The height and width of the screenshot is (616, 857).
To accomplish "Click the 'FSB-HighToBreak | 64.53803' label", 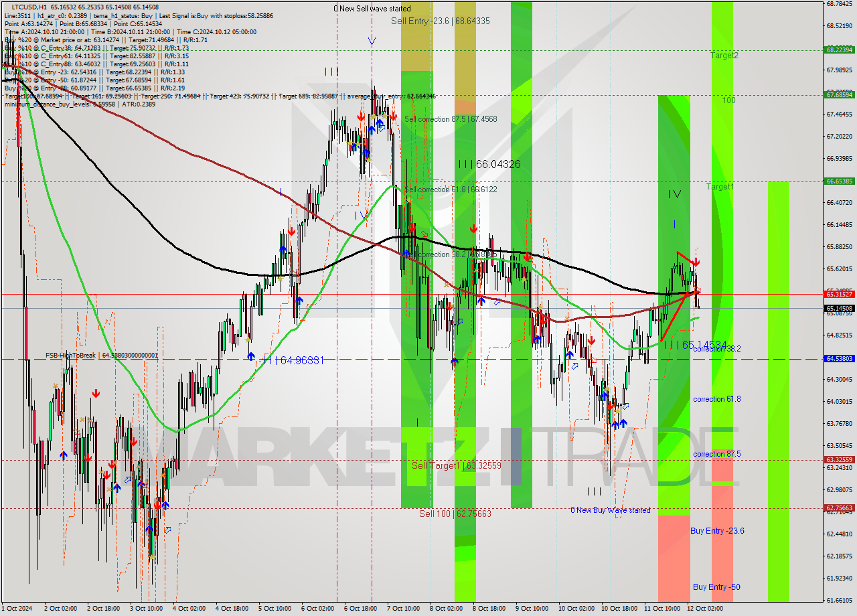I will [x=102, y=356].
